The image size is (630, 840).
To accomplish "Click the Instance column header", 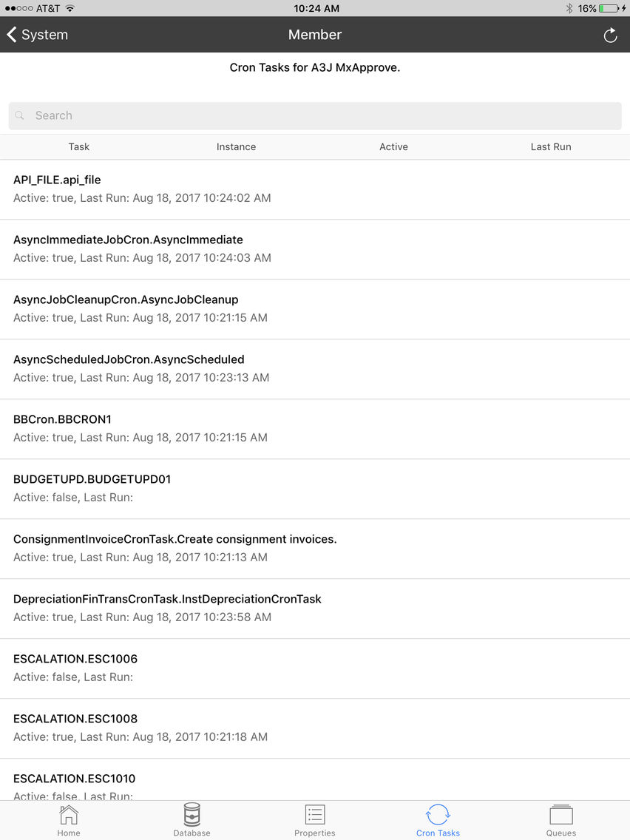I will click(x=237, y=147).
